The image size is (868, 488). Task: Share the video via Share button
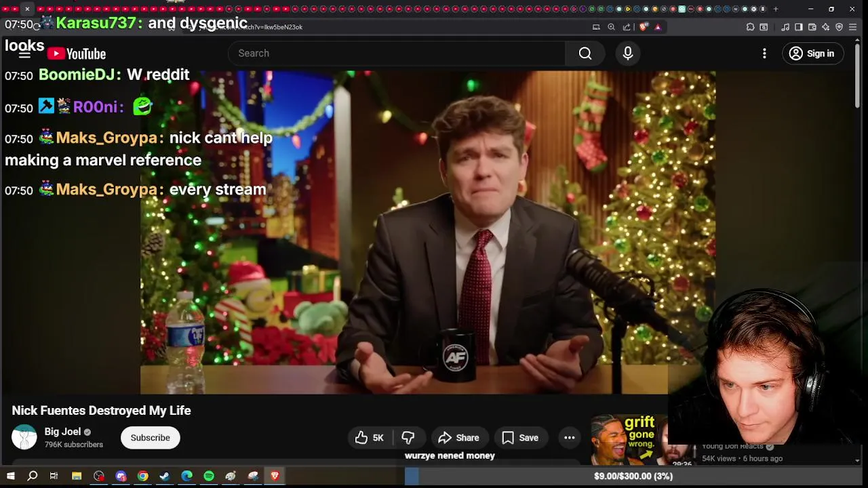[458, 438]
